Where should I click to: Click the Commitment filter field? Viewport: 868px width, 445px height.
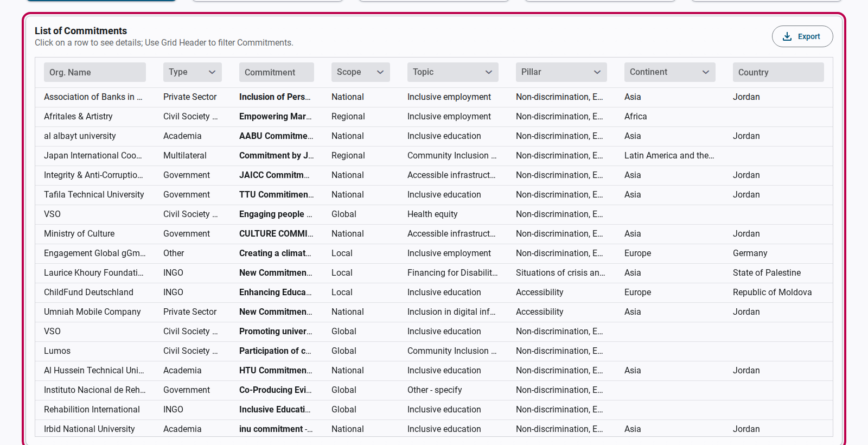[x=277, y=72]
